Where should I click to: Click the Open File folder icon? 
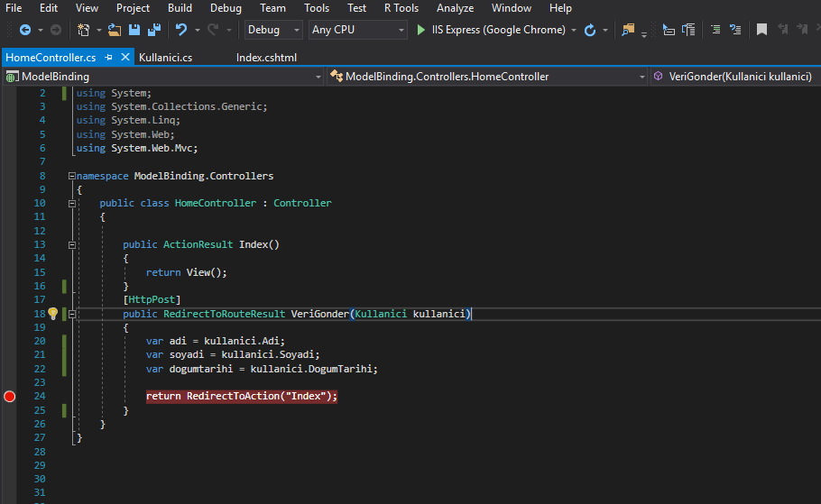(x=115, y=30)
